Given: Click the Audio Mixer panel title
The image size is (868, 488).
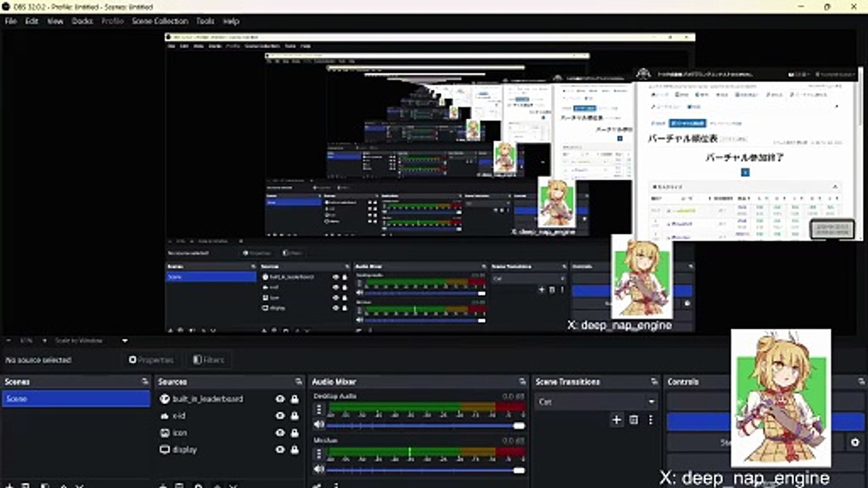Looking at the screenshot, I should coord(334,382).
